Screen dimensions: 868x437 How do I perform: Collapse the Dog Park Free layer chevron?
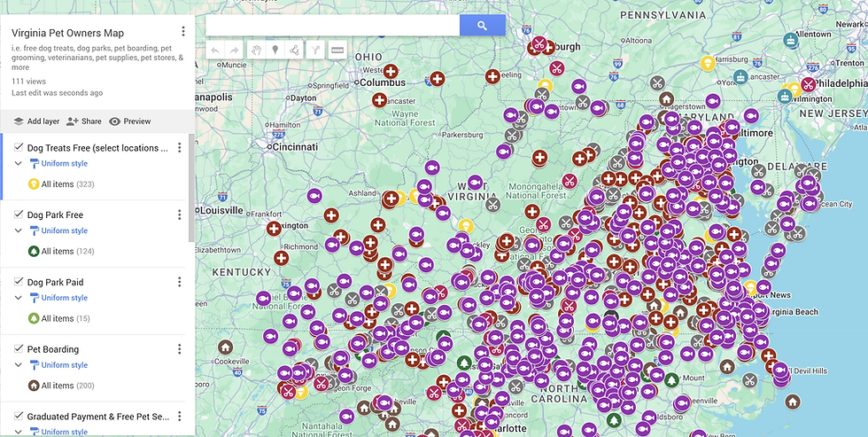[19, 230]
